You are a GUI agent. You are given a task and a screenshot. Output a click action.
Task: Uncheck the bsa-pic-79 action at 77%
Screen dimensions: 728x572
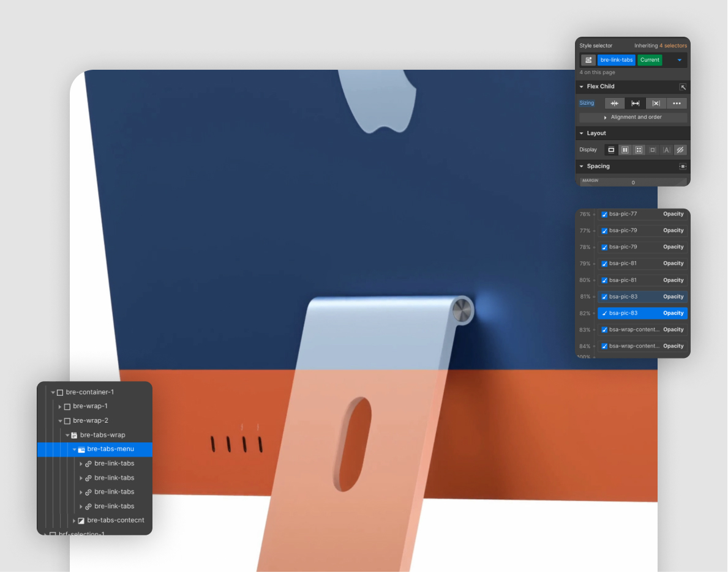point(604,231)
